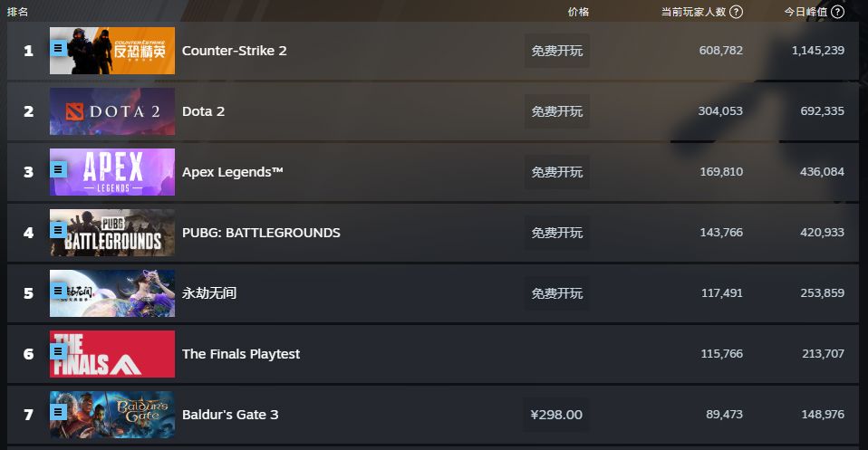Click the library badge icon on Baldur's Gate 3
The width and height of the screenshot is (868, 450).
(x=59, y=412)
